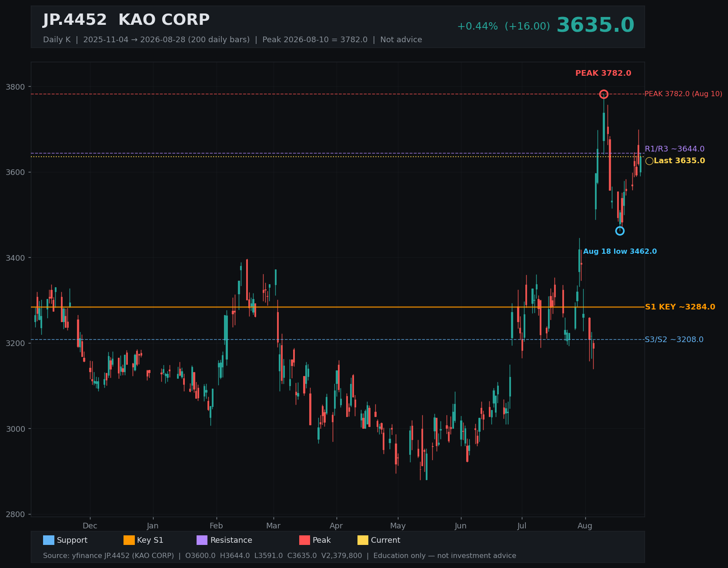
Task: Click the Mar x-axis label
Action: tap(273, 526)
